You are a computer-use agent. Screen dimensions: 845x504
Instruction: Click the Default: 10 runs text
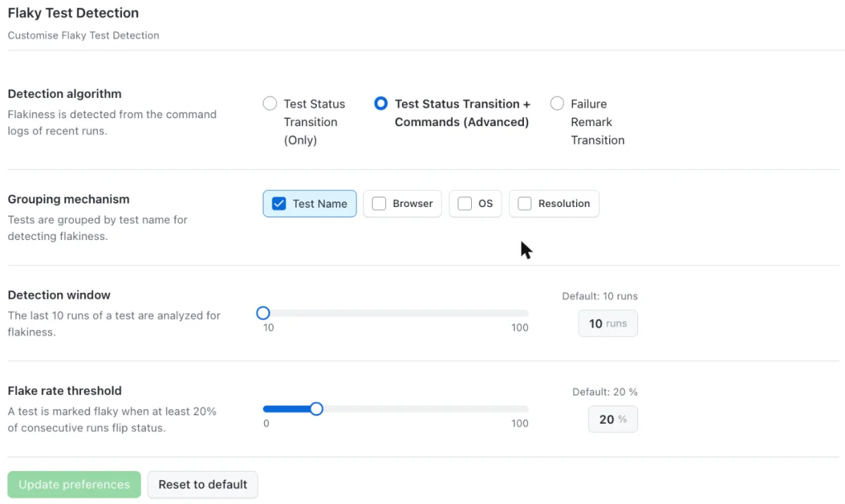tap(600, 296)
